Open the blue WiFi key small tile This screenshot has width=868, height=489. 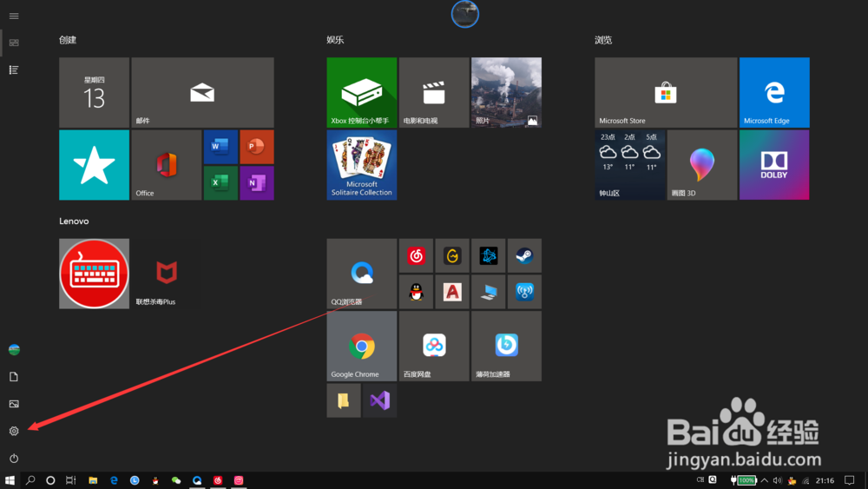525,292
